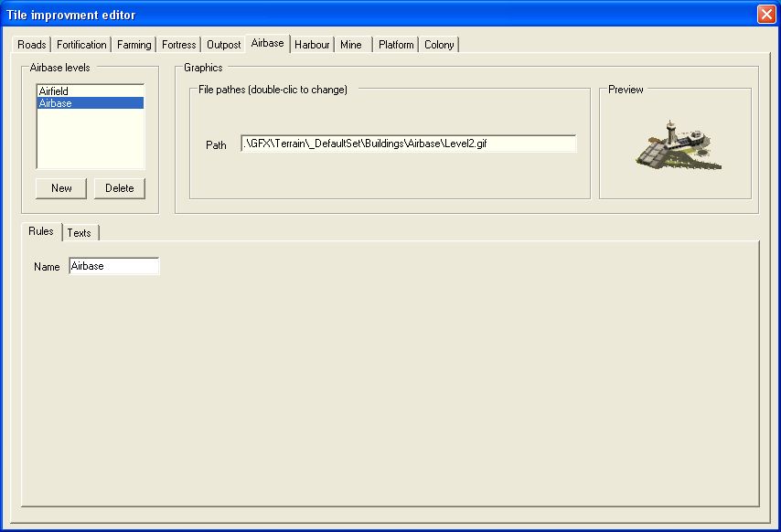Close the Tile improvment editor window
The height and width of the screenshot is (532, 781).
pyautogui.click(x=765, y=15)
